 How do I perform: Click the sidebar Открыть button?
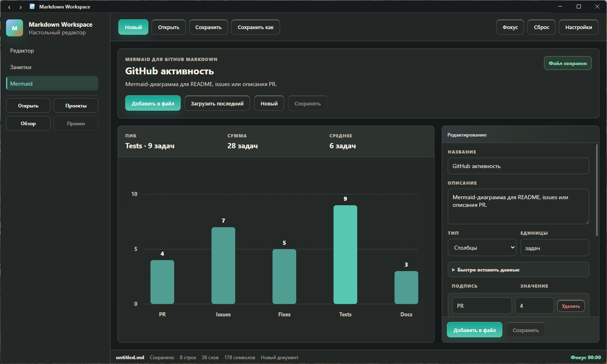(28, 105)
